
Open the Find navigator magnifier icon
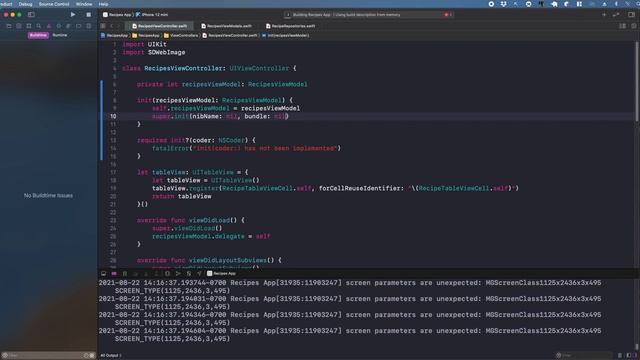[x=39, y=26]
